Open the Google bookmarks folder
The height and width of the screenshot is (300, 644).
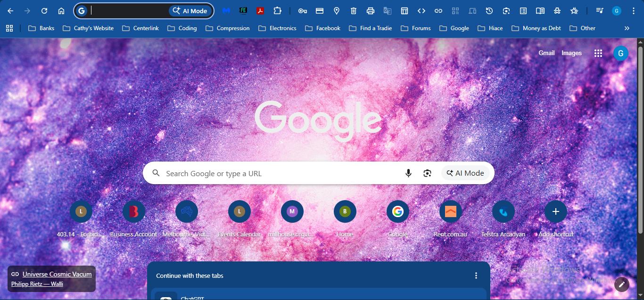point(454,28)
